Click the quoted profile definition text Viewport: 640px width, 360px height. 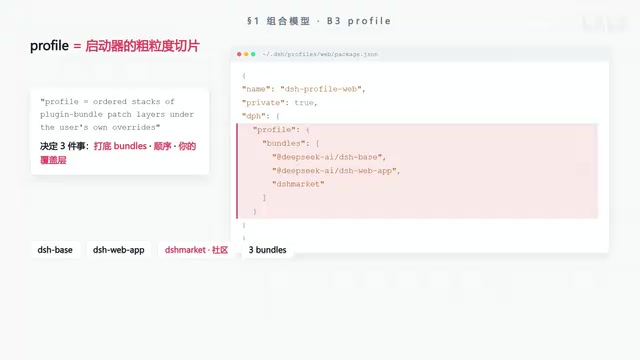point(117,114)
